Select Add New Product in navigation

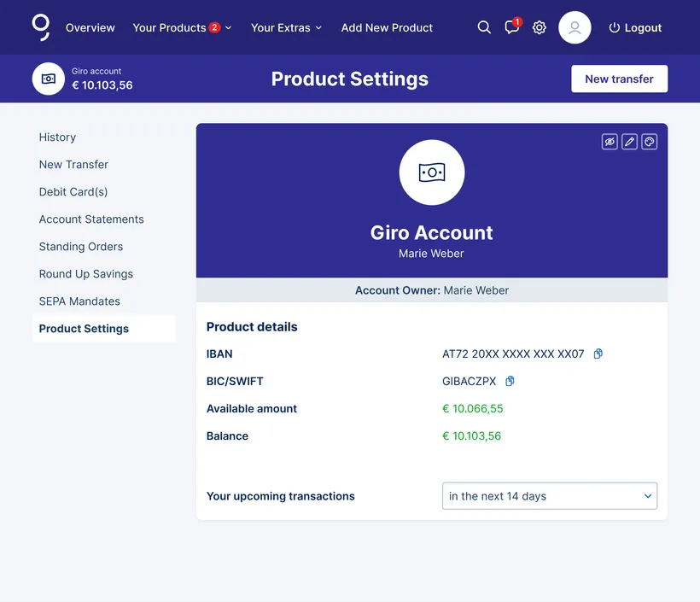[387, 27]
